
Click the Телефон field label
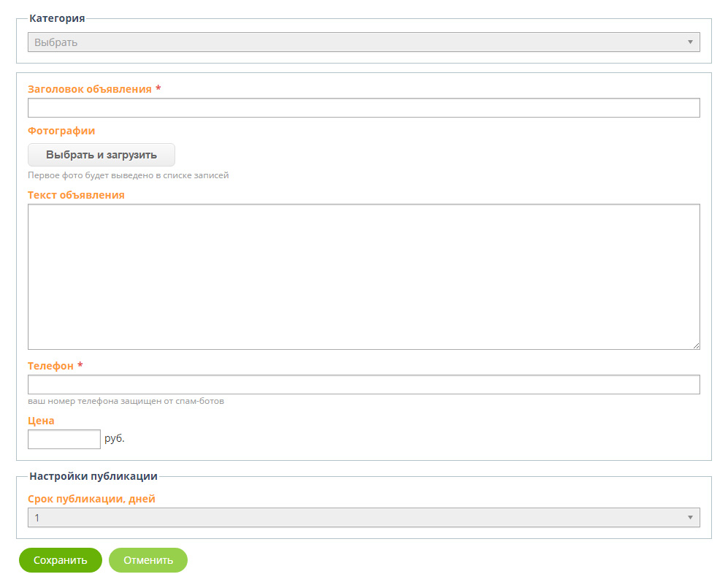click(x=50, y=366)
